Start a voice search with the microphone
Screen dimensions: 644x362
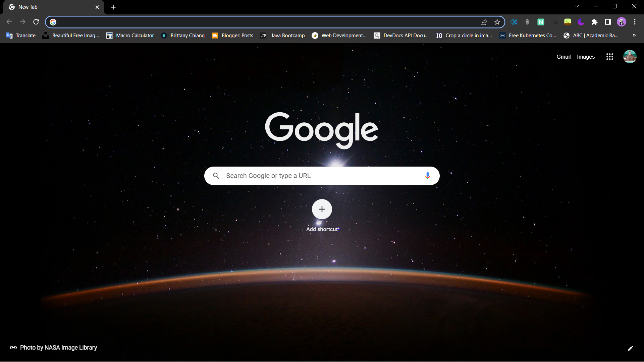pos(427,176)
